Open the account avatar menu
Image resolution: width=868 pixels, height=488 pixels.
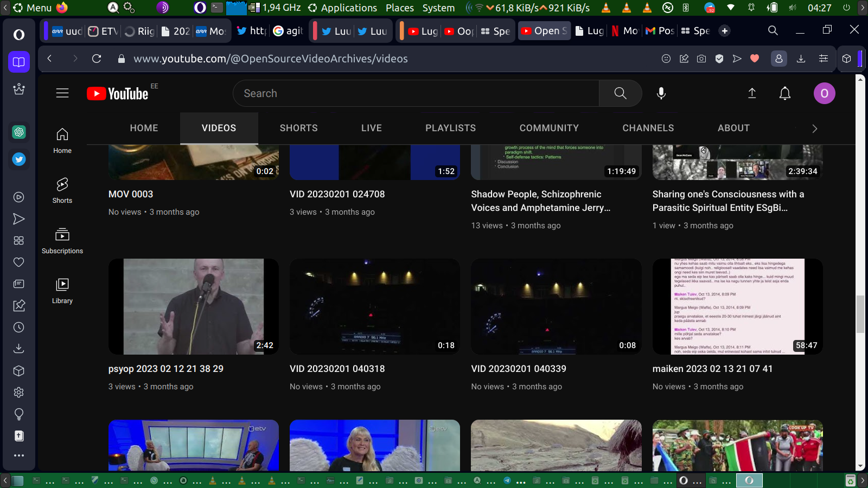point(824,93)
